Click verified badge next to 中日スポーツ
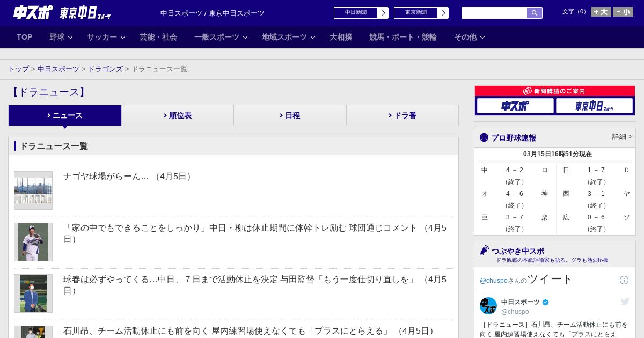 (546, 302)
